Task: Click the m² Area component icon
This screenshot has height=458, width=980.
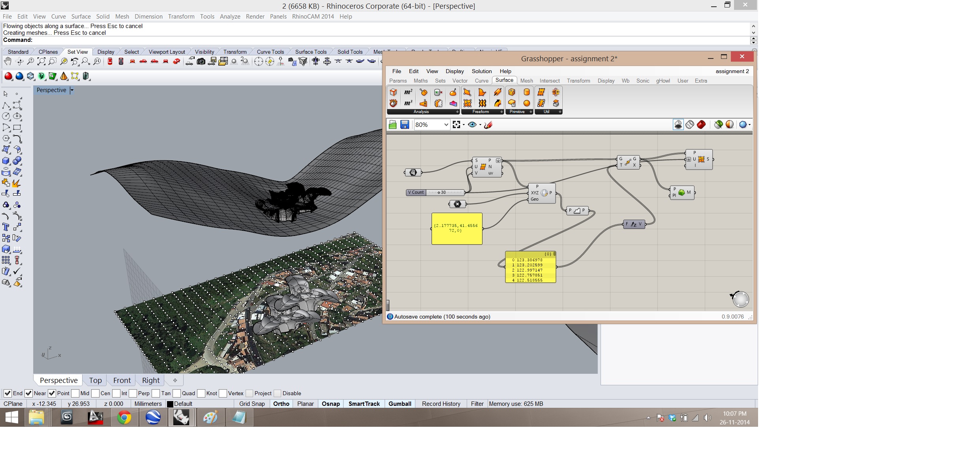Action: 408,92
